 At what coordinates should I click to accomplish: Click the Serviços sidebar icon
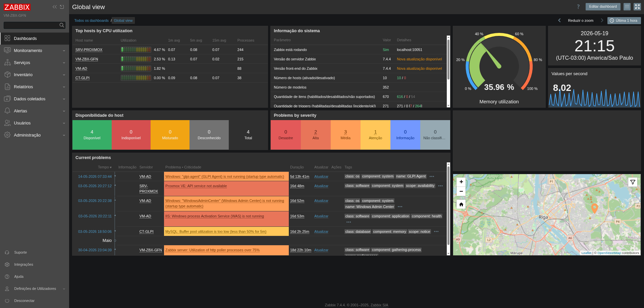pos(7,62)
